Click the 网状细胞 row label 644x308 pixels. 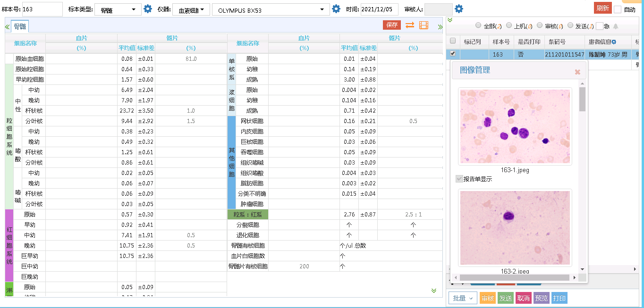click(252, 121)
